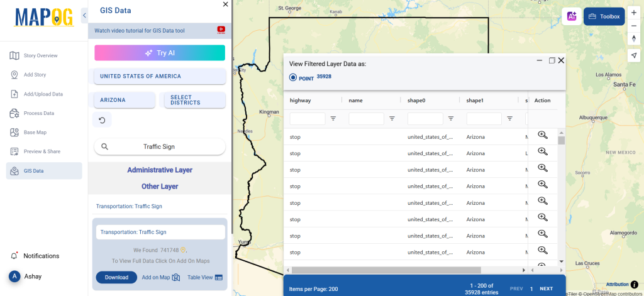Open Table View link
The width and height of the screenshot is (644, 296).
(200, 277)
